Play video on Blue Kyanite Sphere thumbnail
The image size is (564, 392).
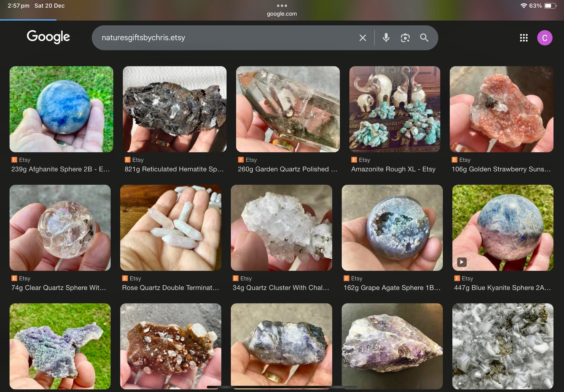[x=462, y=262]
